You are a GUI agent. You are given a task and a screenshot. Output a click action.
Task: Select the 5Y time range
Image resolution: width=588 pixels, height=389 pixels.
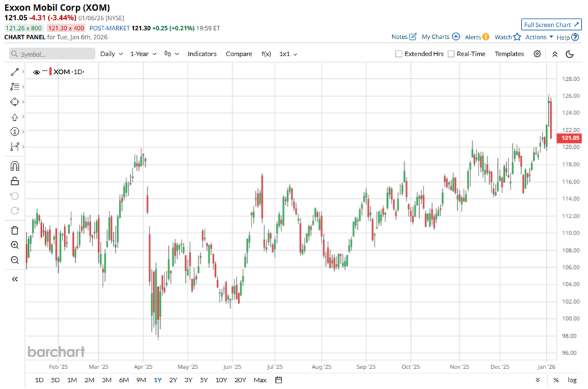tap(204, 380)
